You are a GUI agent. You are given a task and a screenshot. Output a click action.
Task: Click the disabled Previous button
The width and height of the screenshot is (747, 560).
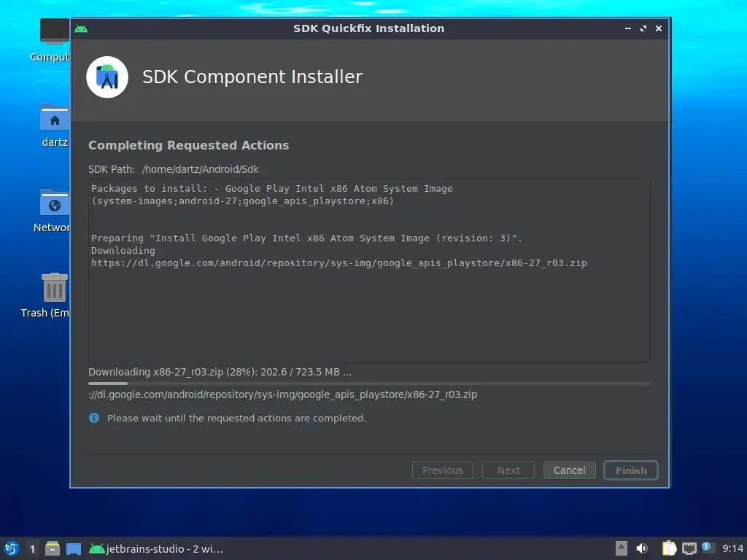pyautogui.click(x=443, y=470)
